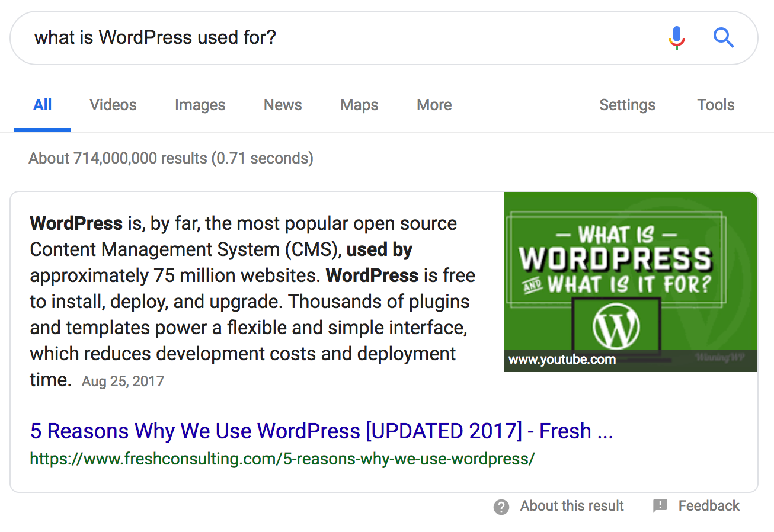
Task: Open the Settings menu
Action: point(627,105)
